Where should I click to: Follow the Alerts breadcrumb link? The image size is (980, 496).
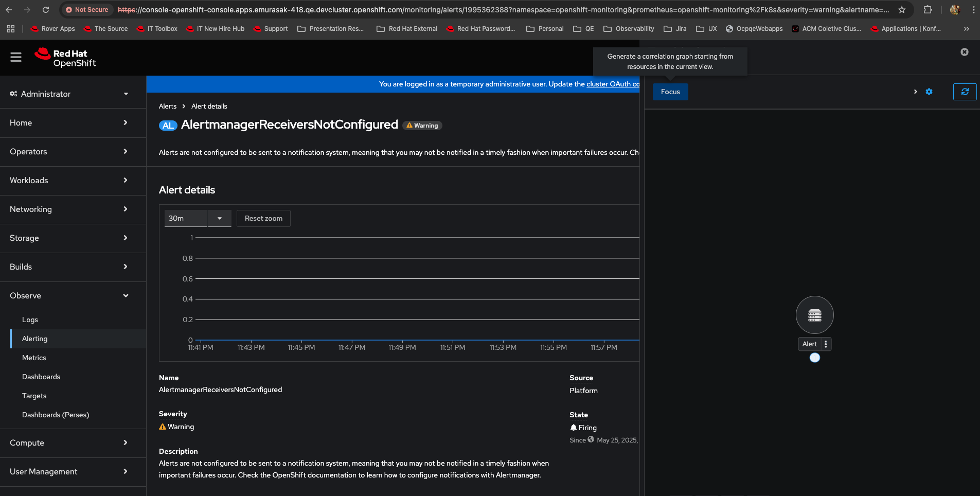pos(168,106)
